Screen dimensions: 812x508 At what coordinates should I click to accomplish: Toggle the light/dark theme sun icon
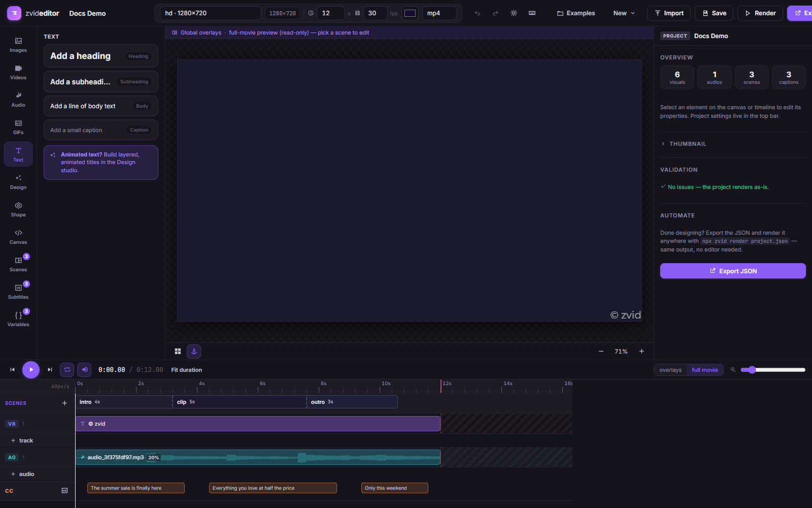tap(514, 13)
